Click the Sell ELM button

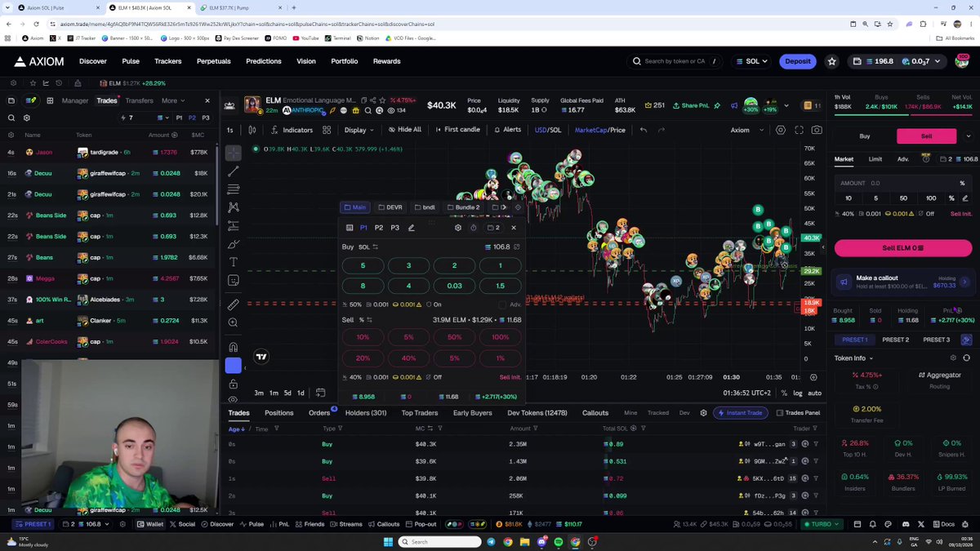[902, 248]
